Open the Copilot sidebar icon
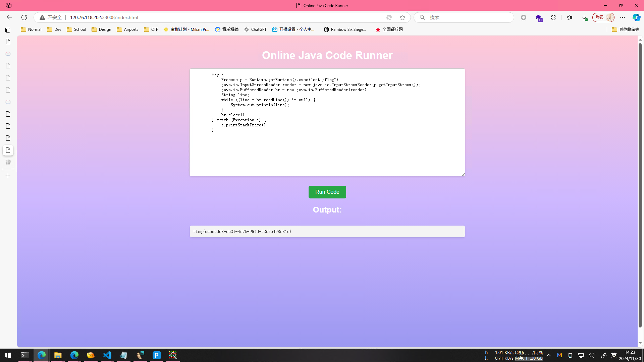Screen dimensions: 644x362 tap(636, 17)
